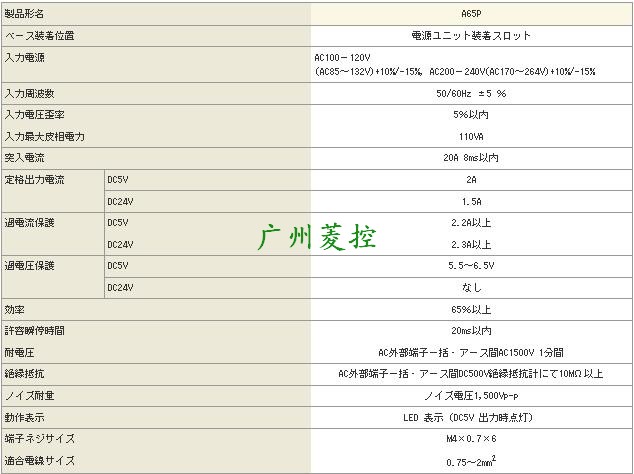This screenshot has height=474, width=634.
Task: Select the 1.5A rated output value
Action: [x=470, y=201]
